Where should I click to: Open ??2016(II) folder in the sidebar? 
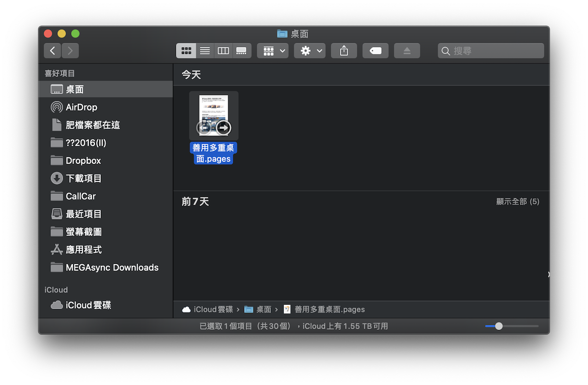click(x=105, y=143)
